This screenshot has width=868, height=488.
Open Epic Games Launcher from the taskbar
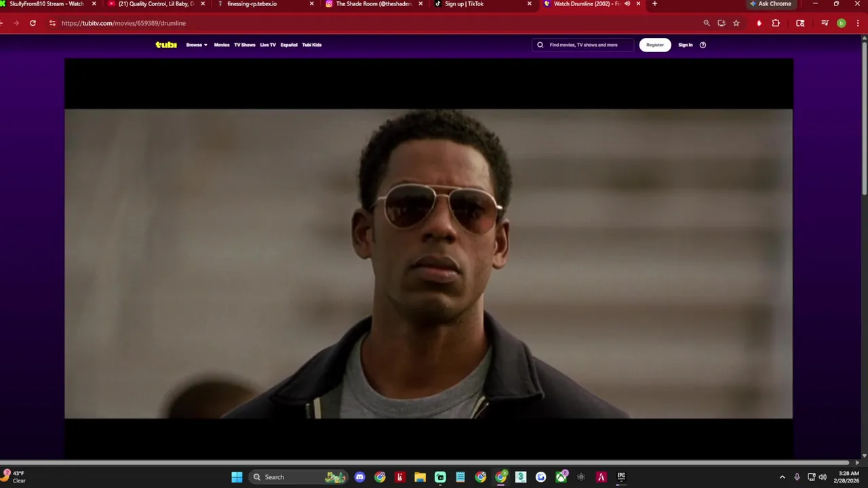pyautogui.click(x=621, y=477)
